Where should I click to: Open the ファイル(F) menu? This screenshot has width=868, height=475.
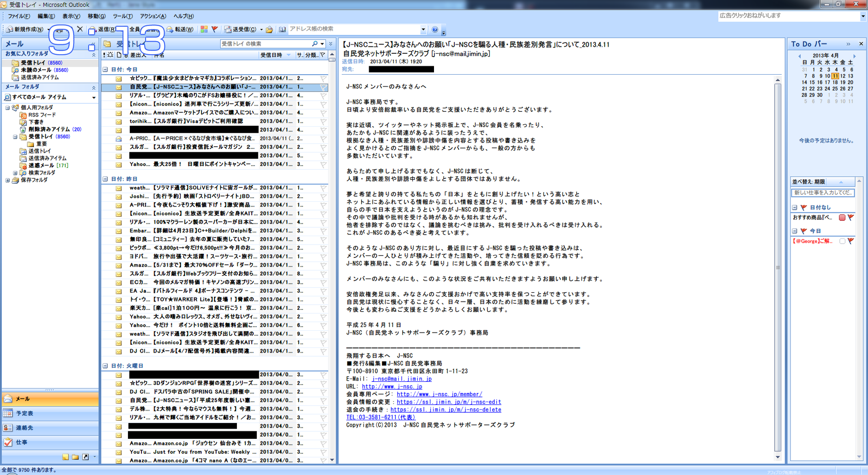point(19,16)
